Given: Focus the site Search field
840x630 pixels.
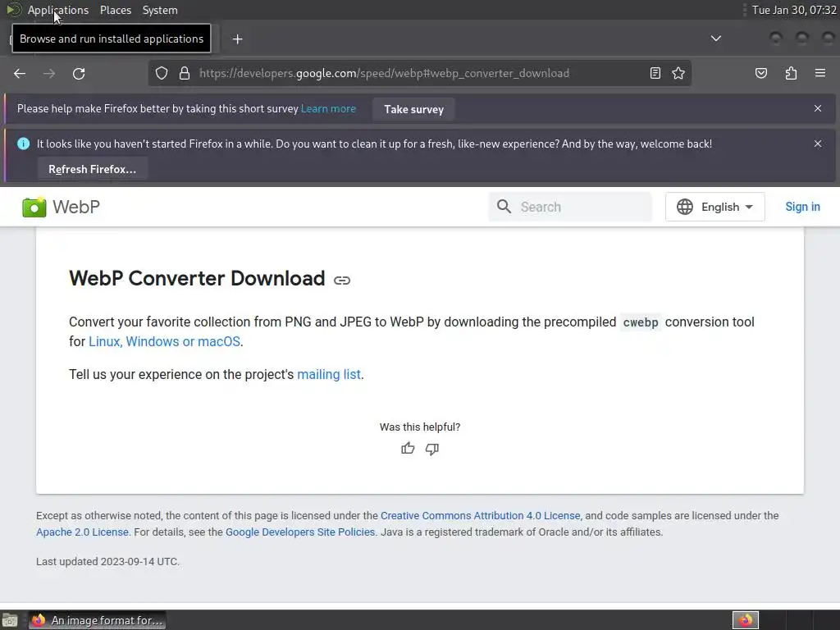Looking at the screenshot, I should (570, 207).
